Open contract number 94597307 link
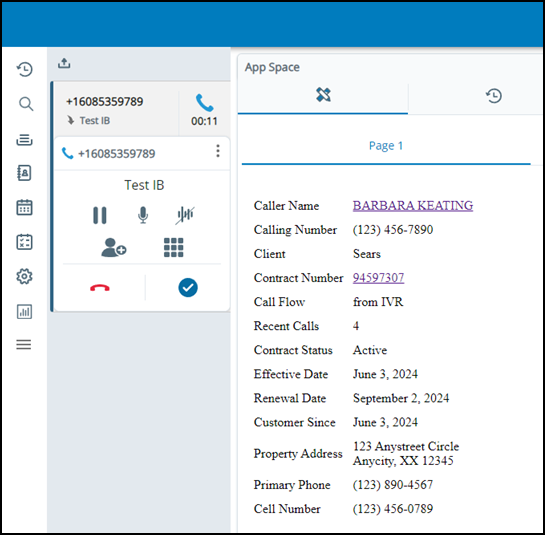The height and width of the screenshot is (535, 545). click(378, 278)
